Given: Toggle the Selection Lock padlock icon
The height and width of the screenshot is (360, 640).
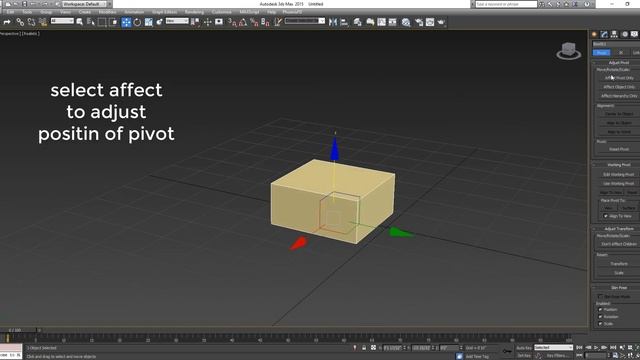Looking at the screenshot, I should tap(364, 348).
